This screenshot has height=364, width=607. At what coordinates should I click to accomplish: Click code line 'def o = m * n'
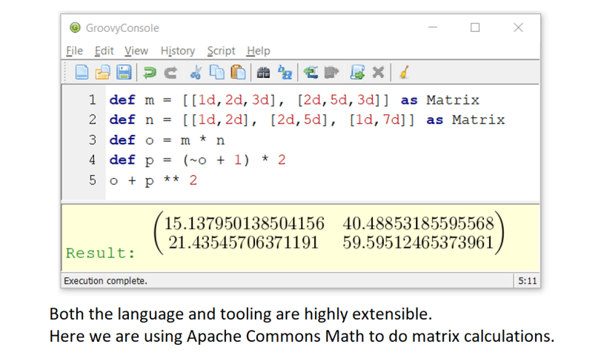point(167,140)
